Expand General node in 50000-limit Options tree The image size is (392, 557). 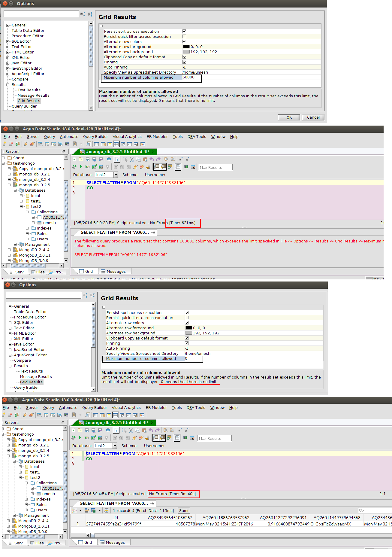(8, 25)
